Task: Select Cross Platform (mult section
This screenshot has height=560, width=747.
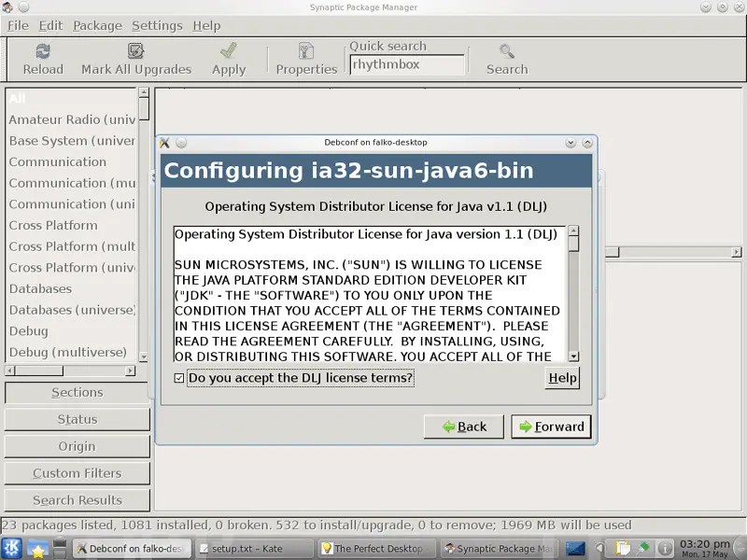Action: [x=71, y=246]
